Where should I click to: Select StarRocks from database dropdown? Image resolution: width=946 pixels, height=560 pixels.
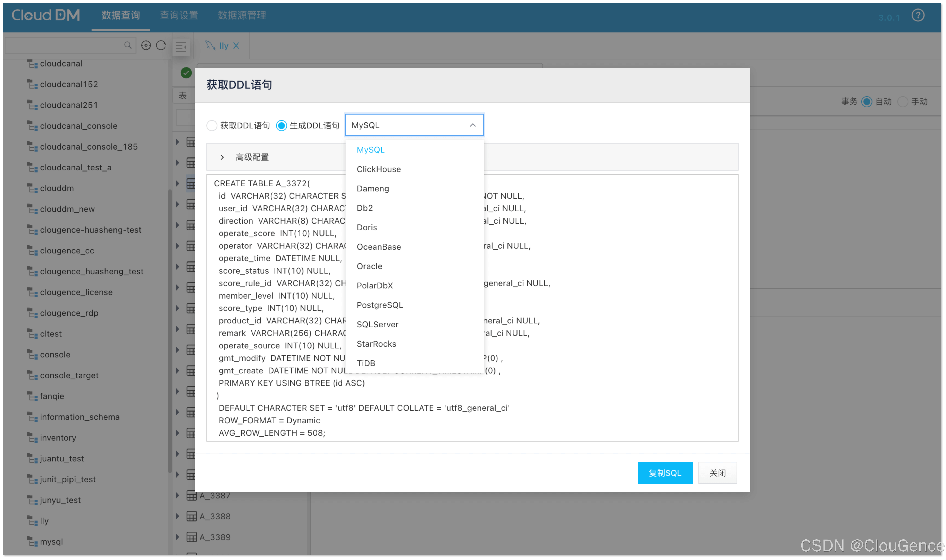click(377, 343)
